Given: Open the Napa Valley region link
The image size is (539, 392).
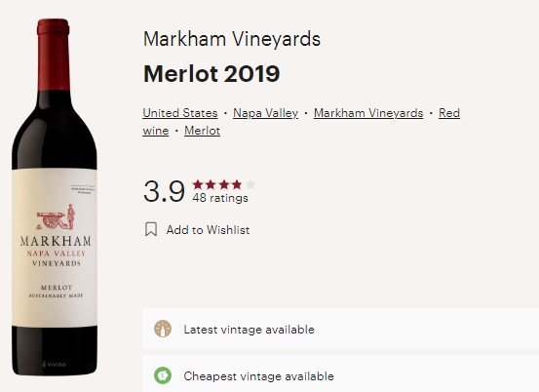Looking at the screenshot, I should 266,113.
